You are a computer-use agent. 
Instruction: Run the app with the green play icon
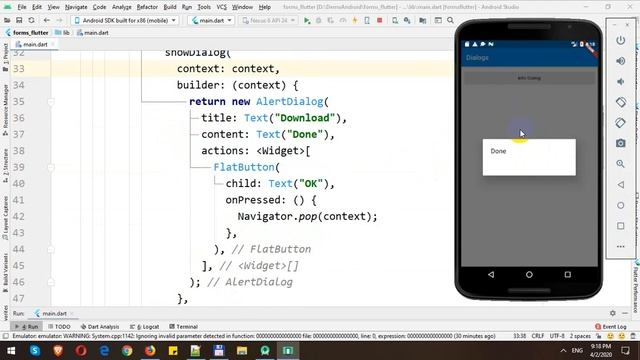pos(307,20)
